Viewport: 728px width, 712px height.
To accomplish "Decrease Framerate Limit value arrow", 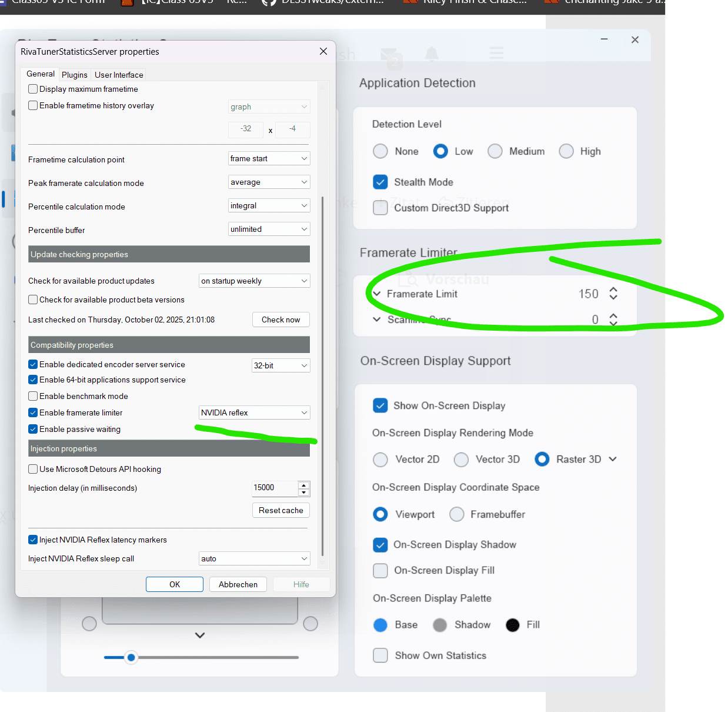I will (x=613, y=297).
